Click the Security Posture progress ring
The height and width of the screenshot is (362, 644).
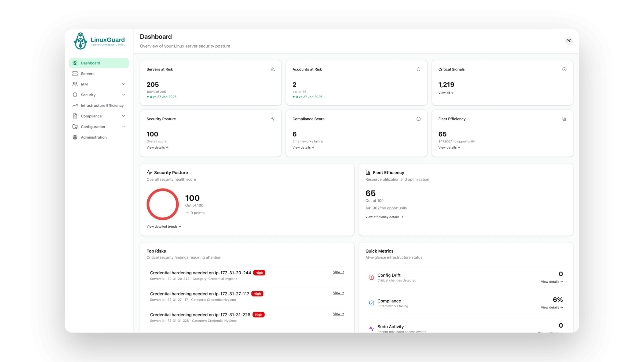tap(162, 204)
